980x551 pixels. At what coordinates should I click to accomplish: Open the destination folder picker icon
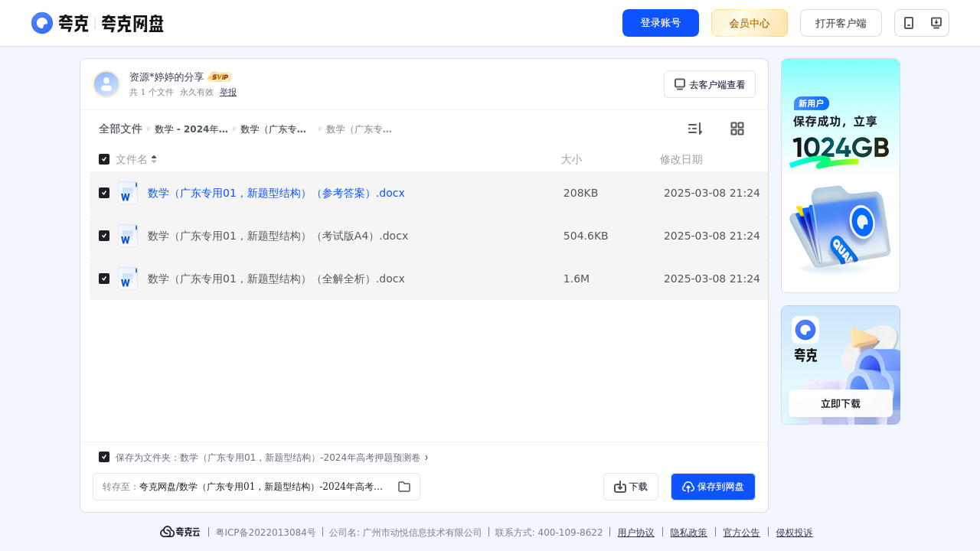click(x=404, y=487)
